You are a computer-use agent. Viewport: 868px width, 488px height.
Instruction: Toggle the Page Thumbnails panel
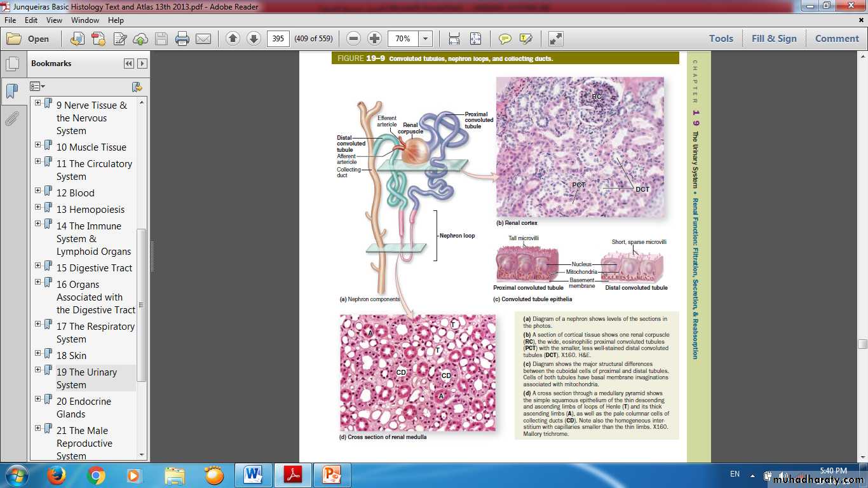[x=12, y=64]
